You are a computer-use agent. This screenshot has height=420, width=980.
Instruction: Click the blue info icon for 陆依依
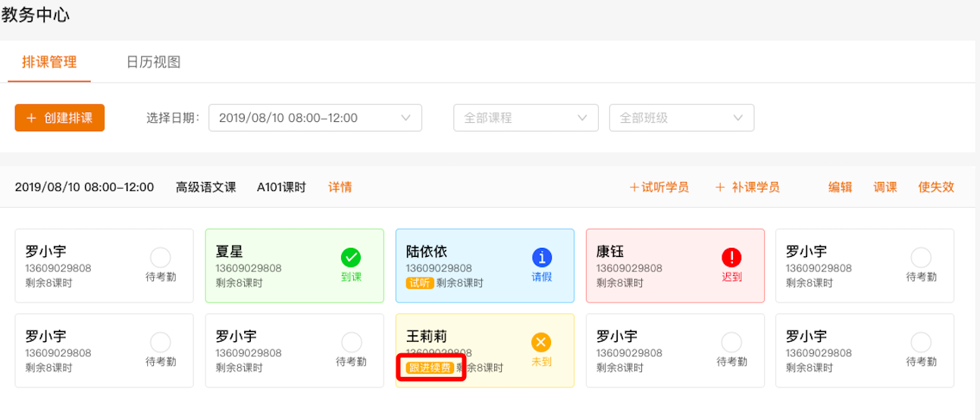coord(542,258)
